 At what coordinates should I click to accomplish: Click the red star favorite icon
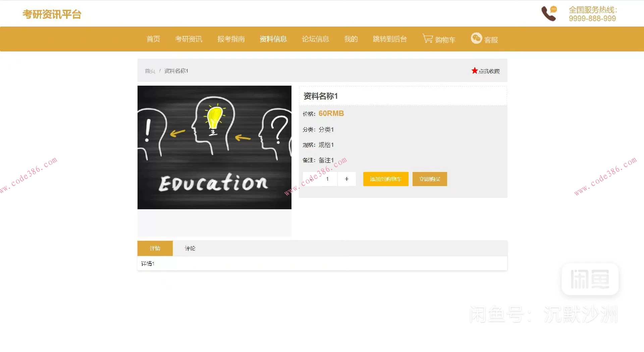click(474, 71)
